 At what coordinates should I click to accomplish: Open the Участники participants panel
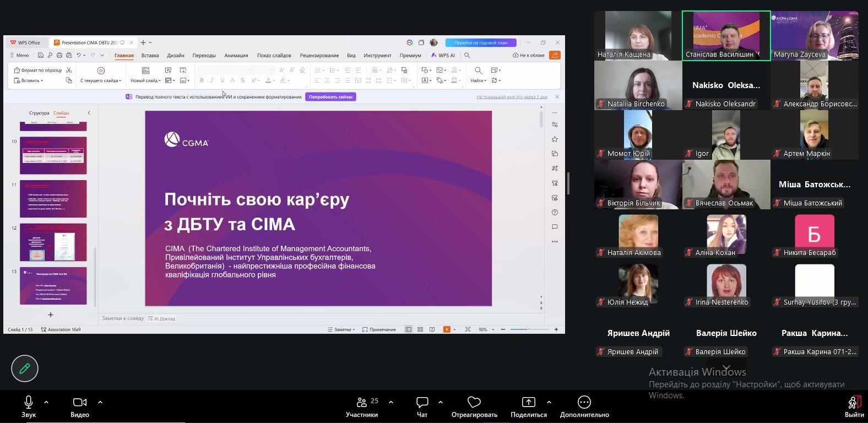point(362,403)
